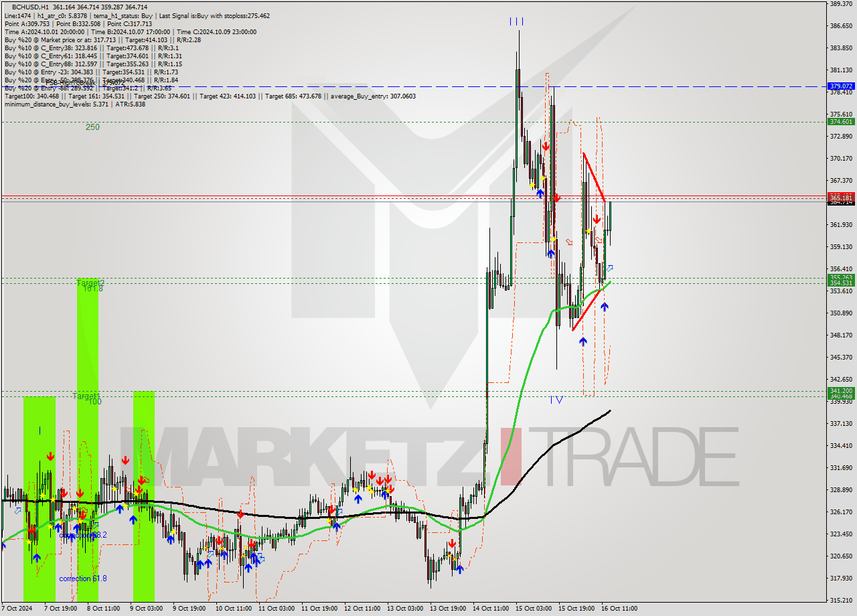The height and width of the screenshot is (616, 857).
Task: Click the 383.850 price axis label
Action: 841,48
